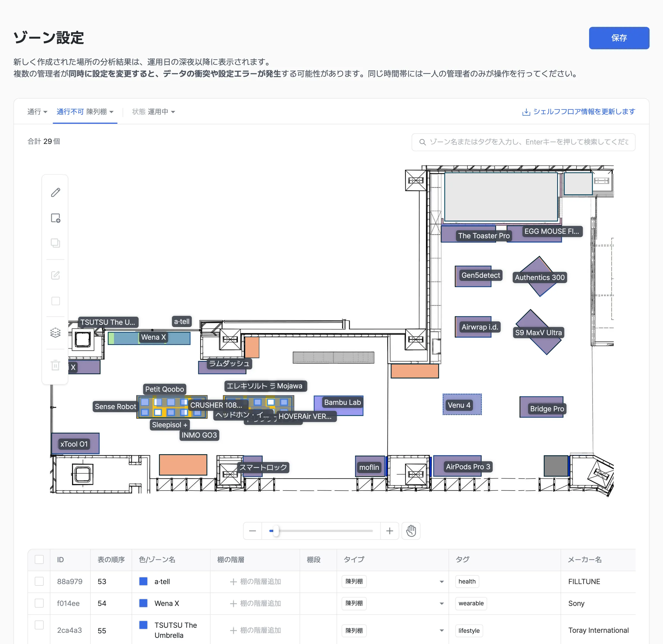Open the layers stack icon
The height and width of the screenshot is (644, 663).
pyautogui.click(x=55, y=333)
